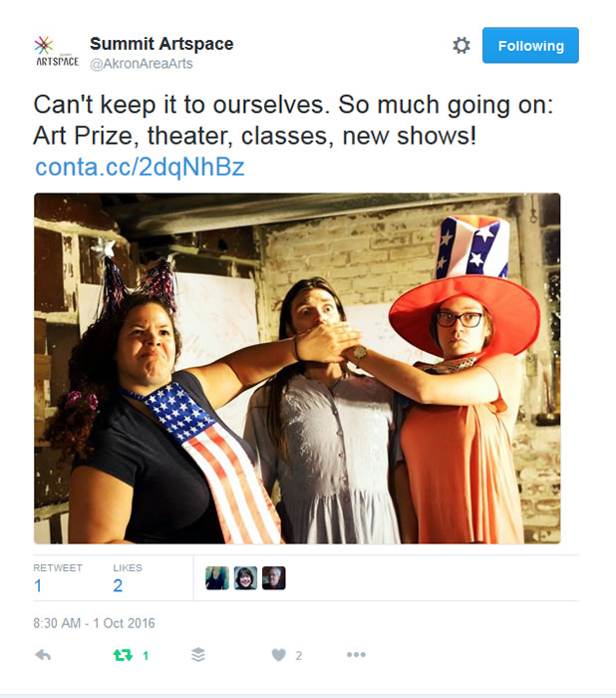Open the Summit Artspace logo avatar

pos(57,52)
